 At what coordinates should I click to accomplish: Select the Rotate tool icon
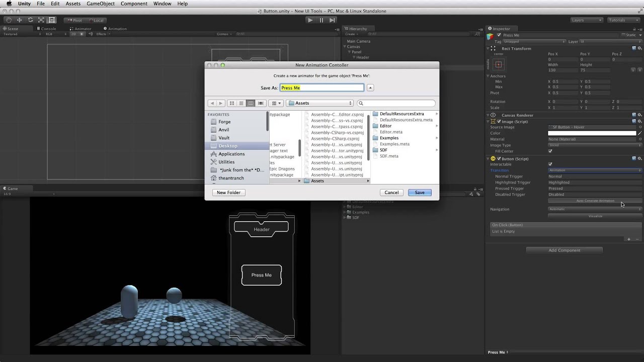click(x=30, y=20)
